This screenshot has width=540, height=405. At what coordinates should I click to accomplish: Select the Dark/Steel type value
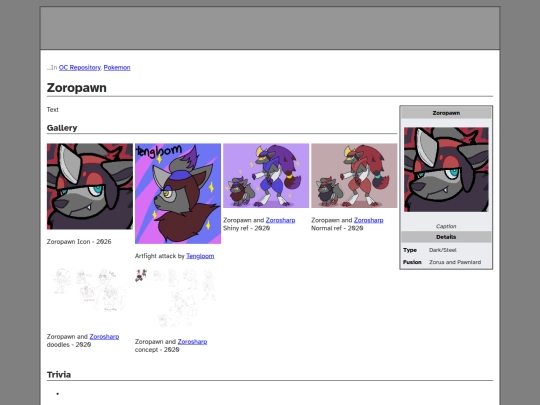coord(443,250)
